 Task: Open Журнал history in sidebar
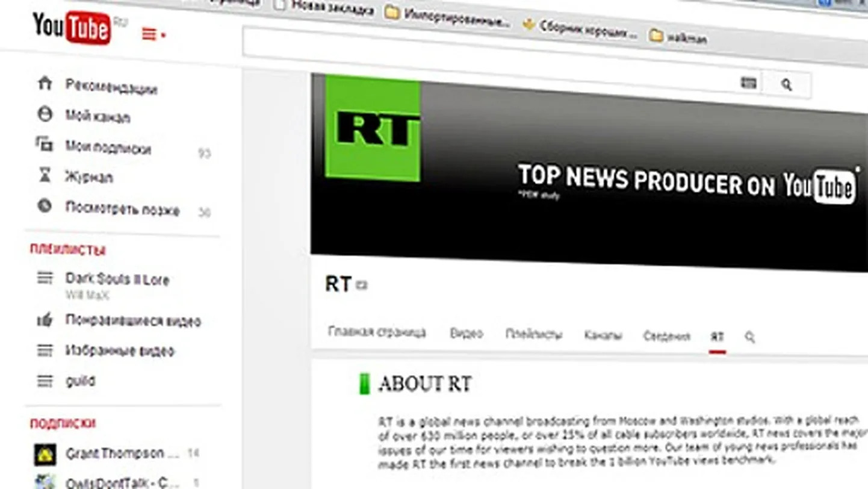(89, 178)
